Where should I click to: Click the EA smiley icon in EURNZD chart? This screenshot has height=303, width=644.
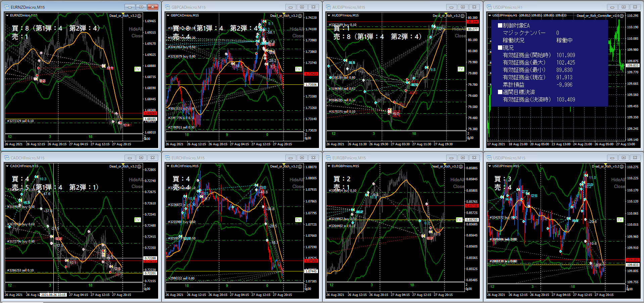coord(139,16)
